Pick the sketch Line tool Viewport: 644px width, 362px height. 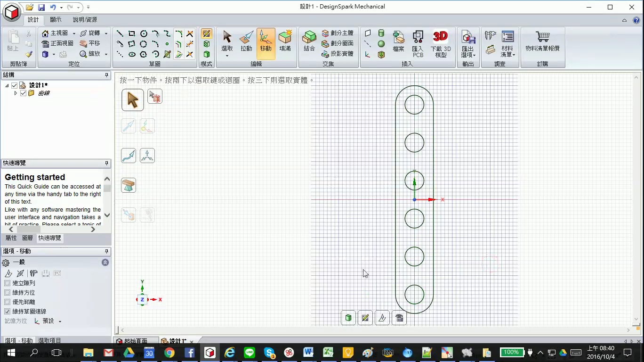120,33
